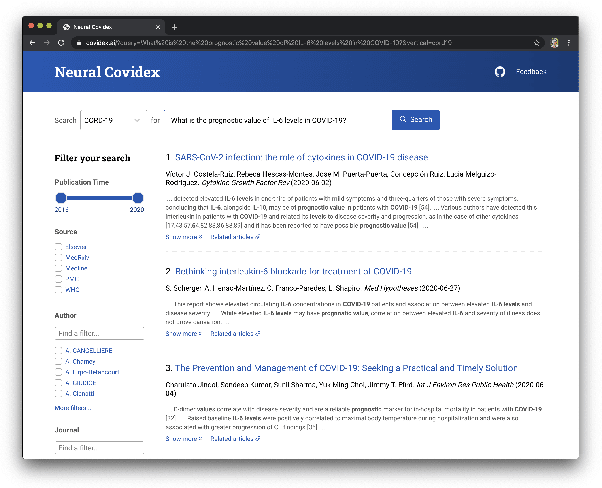Click the Journal 'Find a filter' field
602x488 pixels.
pos(99,448)
